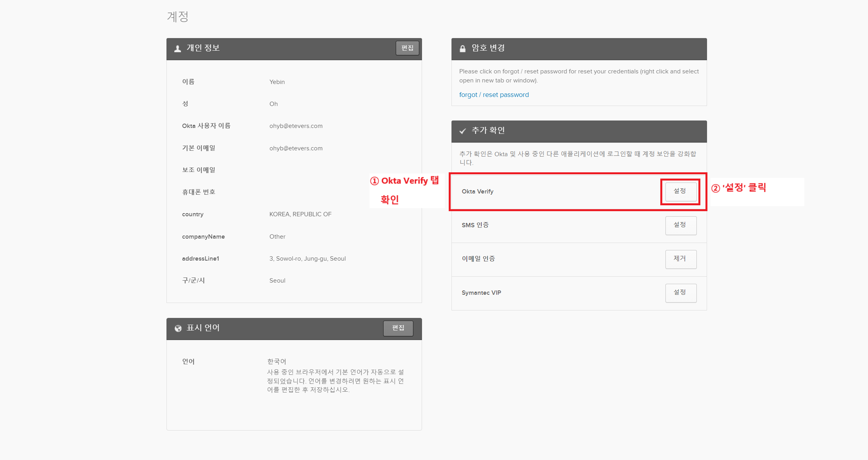Viewport: 868px width, 460px height.
Task: Click the lock icon beside 암호 변경
Action: (x=462, y=49)
